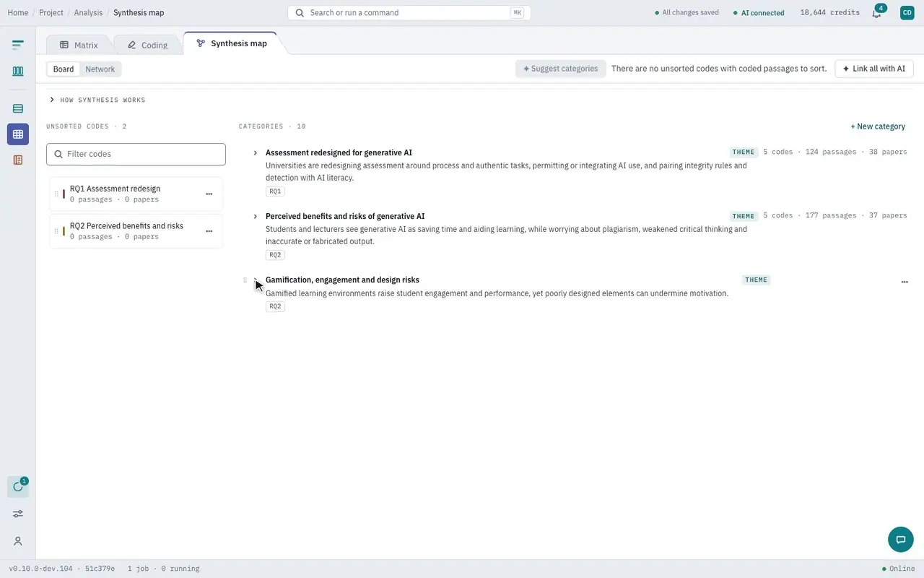Open the sliders settings icon in sidebar
Screen dimensions: 924x578
click(x=18, y=514)
